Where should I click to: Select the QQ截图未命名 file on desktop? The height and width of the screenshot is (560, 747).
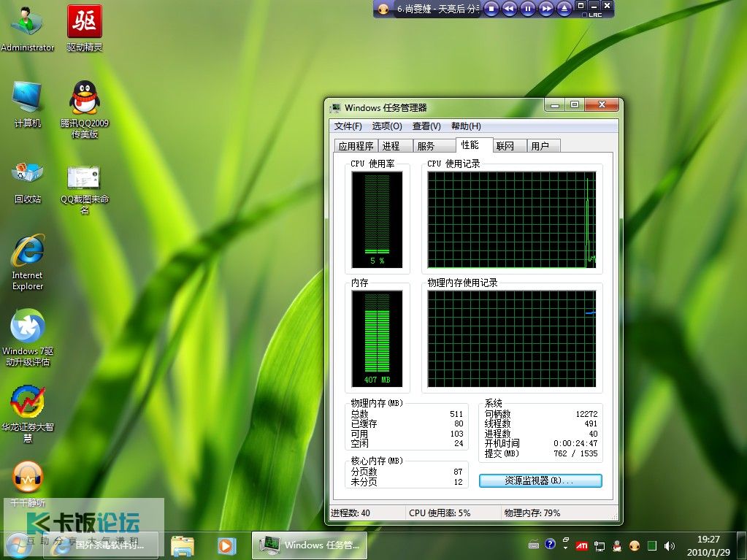coord(84,189)
